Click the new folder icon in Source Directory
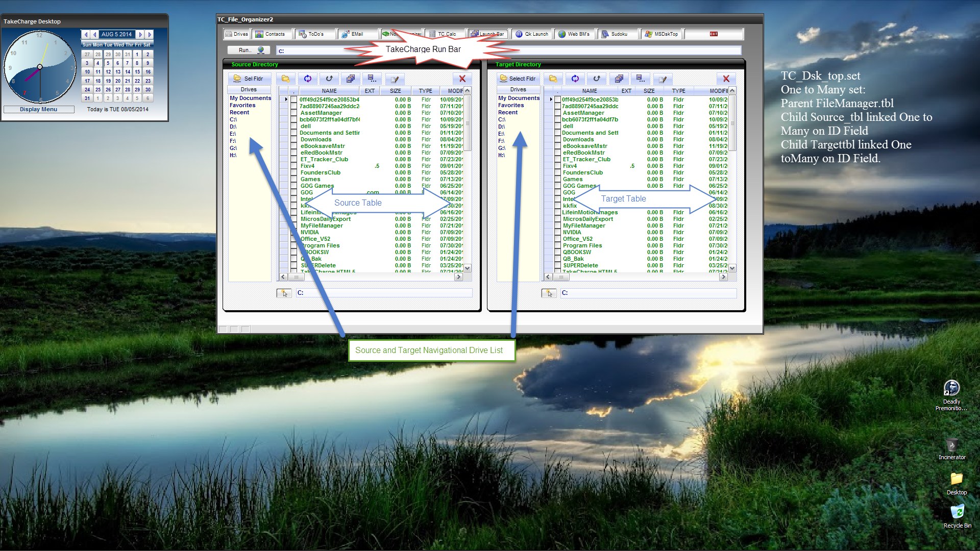 (x=286, y=79)
